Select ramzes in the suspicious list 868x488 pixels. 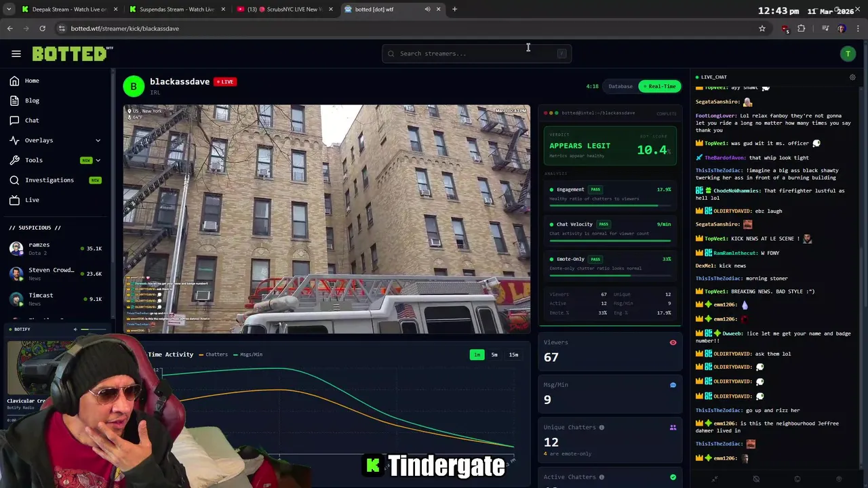pyautogui.click(x=56, y=249)
